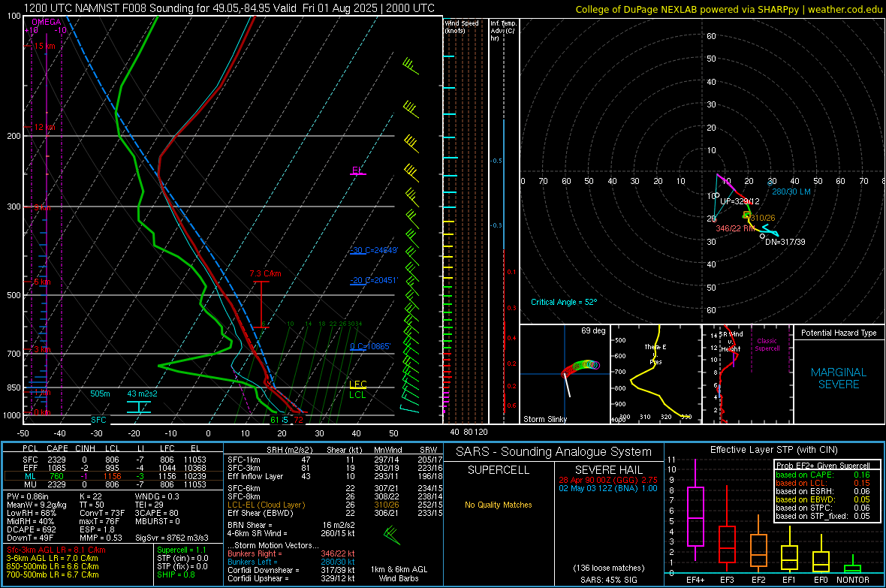
Task: Click the -30 C=24649' height label
Action: pyautogui.click(x=374, y=251)
